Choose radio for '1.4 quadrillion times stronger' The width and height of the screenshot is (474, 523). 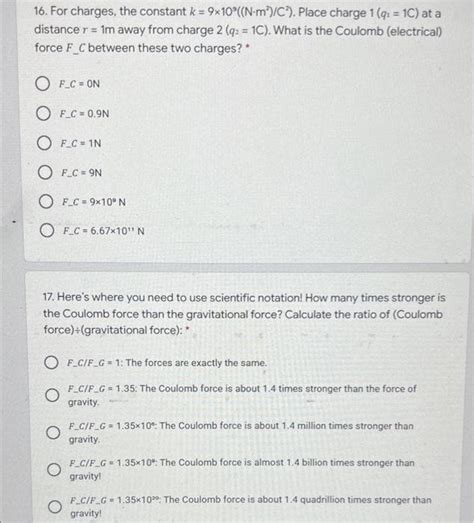pos(54,507)
